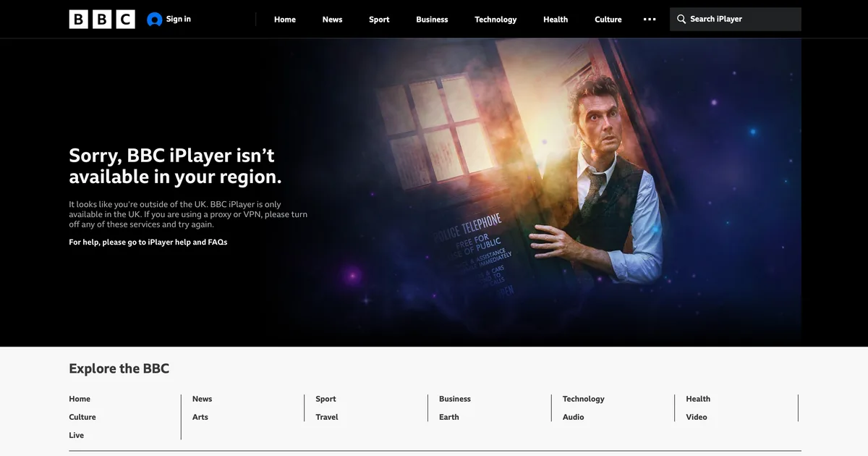Open Video link in footer

(x=697, y=417)
